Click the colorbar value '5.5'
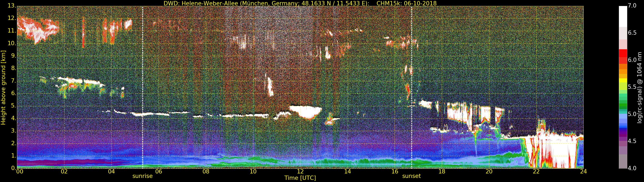 [x=632, y=87]
